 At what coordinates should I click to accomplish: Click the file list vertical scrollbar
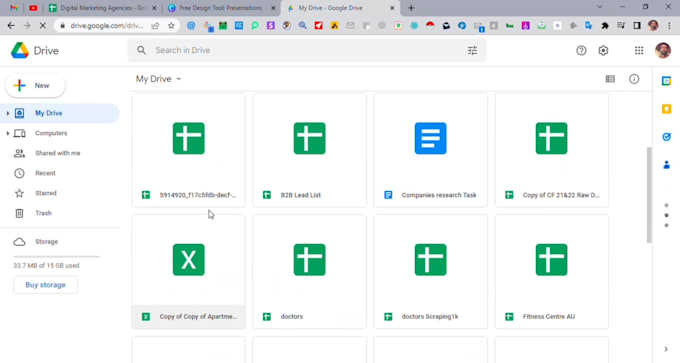pos(649,195)
